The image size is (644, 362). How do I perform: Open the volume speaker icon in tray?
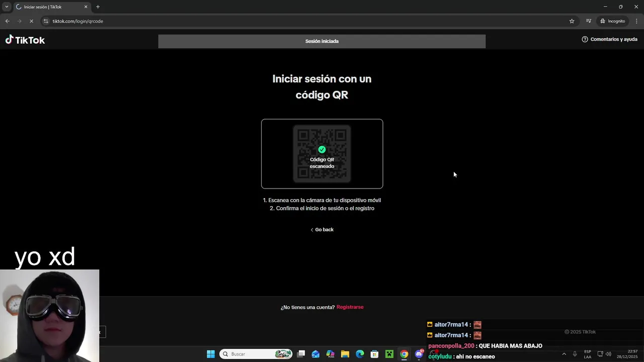click(x=608, y=354)
